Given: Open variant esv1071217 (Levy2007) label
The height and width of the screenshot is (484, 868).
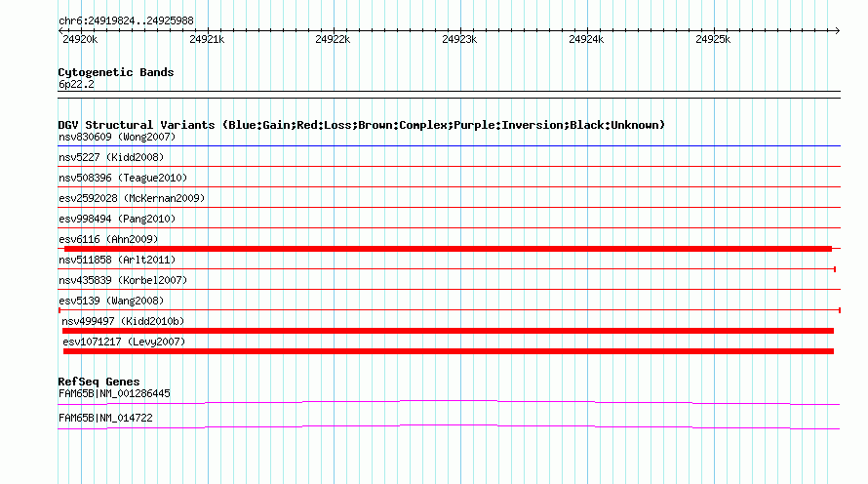Looking at the screenshot, I should point(124,342).
